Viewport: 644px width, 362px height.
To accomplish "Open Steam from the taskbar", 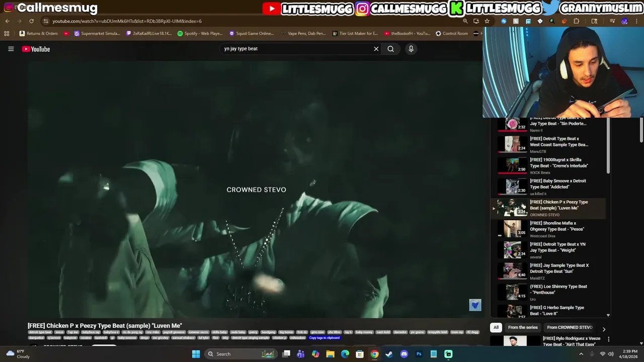I will tap(389, 354).
